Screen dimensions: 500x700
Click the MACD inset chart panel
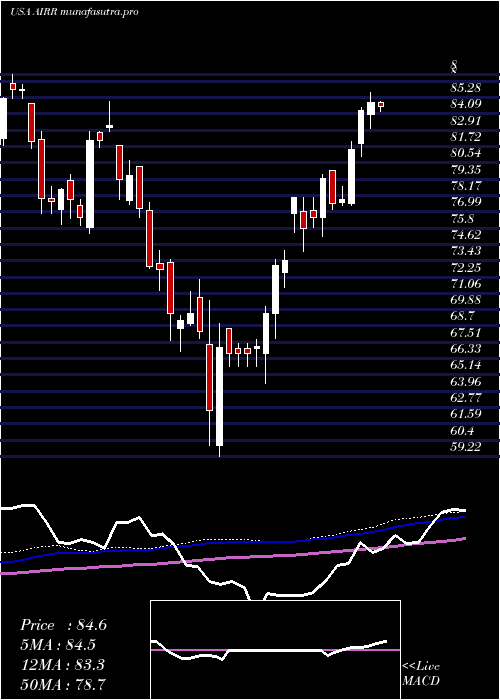(x=275, y=650)
